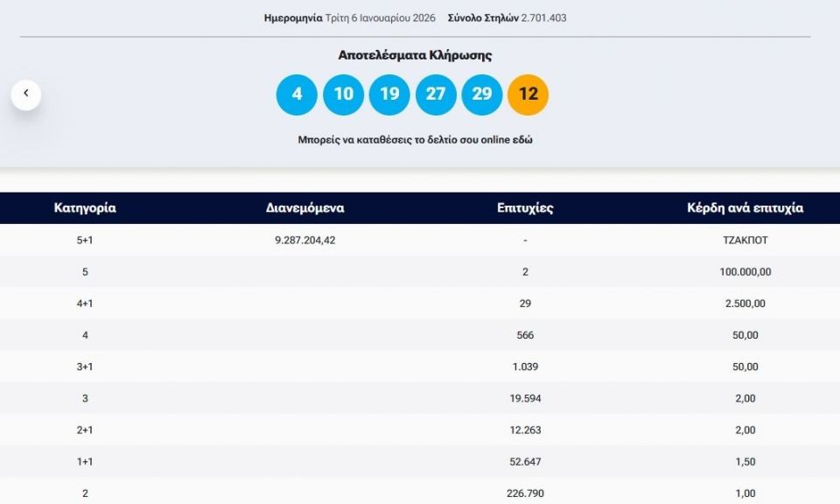840x504 pixels.
Task: Click the jackpot amount 9.287.204,42
Action: pos(304,240)
